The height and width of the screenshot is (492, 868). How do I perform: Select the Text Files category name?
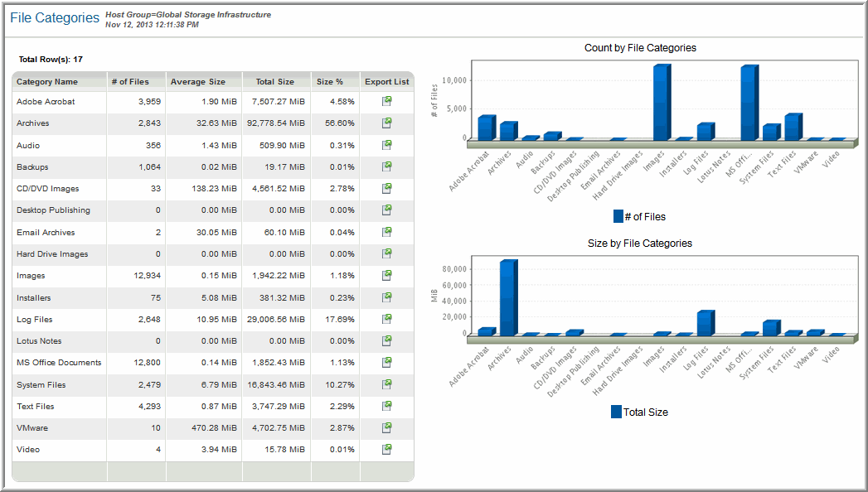tap(36, 406)
